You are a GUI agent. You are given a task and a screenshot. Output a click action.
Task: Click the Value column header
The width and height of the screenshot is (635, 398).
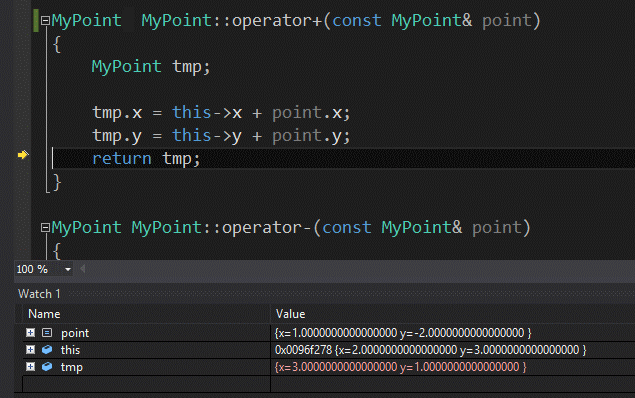click(x=290, y=314)
